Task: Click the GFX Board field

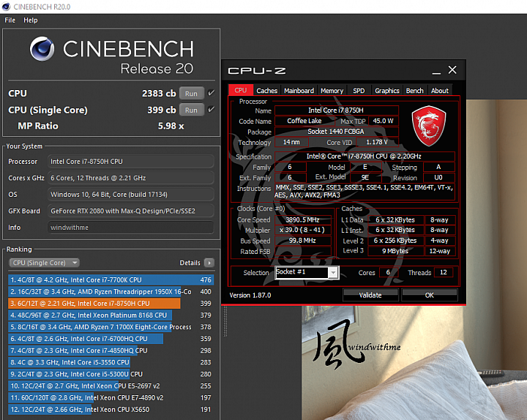Action: tap(130, 211)
